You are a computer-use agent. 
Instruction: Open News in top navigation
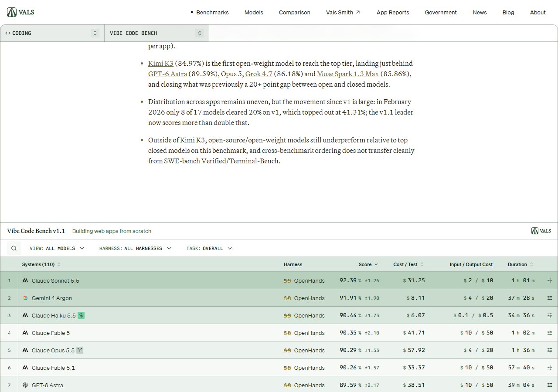[x=480, y=12]
